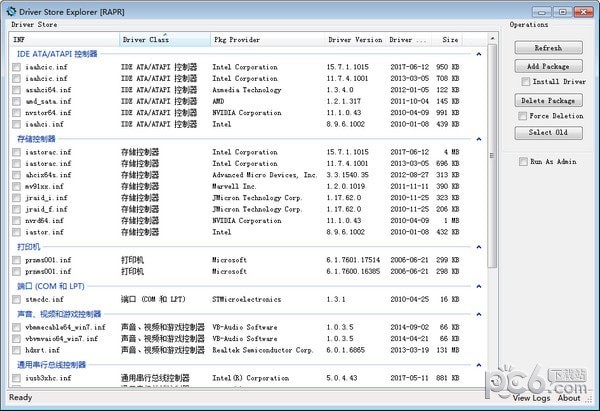Select the 存储控制器 group header

[36, 139]
